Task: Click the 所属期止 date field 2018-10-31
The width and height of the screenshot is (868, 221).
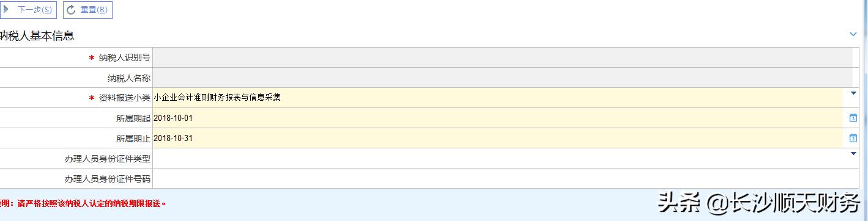Action: coord(499,138)
